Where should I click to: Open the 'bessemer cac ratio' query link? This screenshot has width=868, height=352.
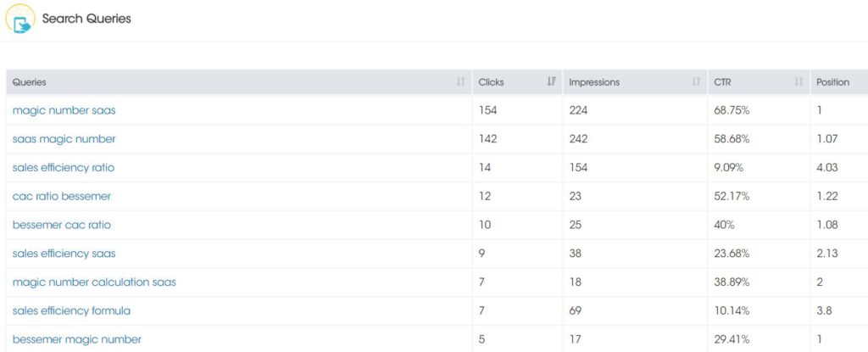coord(61,225)
